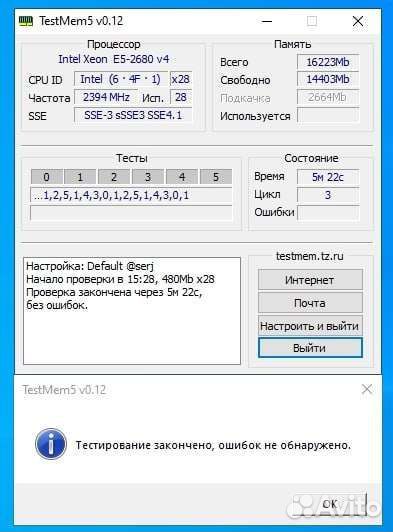Click the 'Процессор' group heading
The height and width of the screenshot is (532, 393).
(x=114, y=44)
